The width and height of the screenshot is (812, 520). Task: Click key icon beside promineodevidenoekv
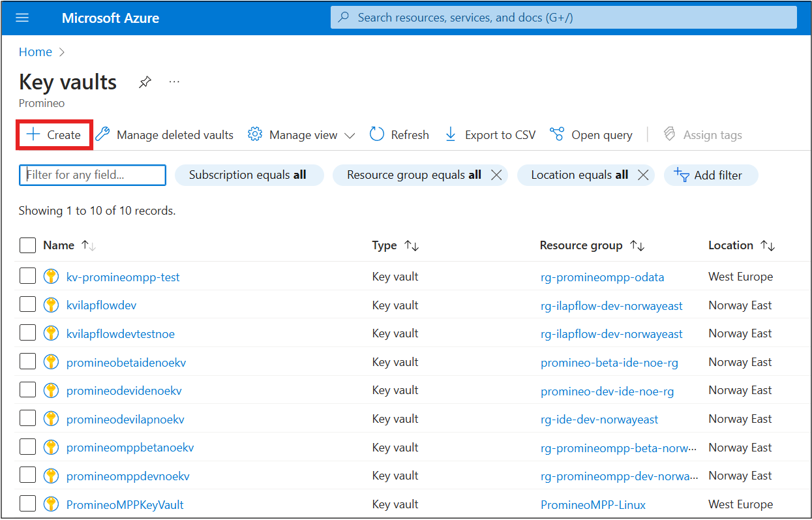51,390
